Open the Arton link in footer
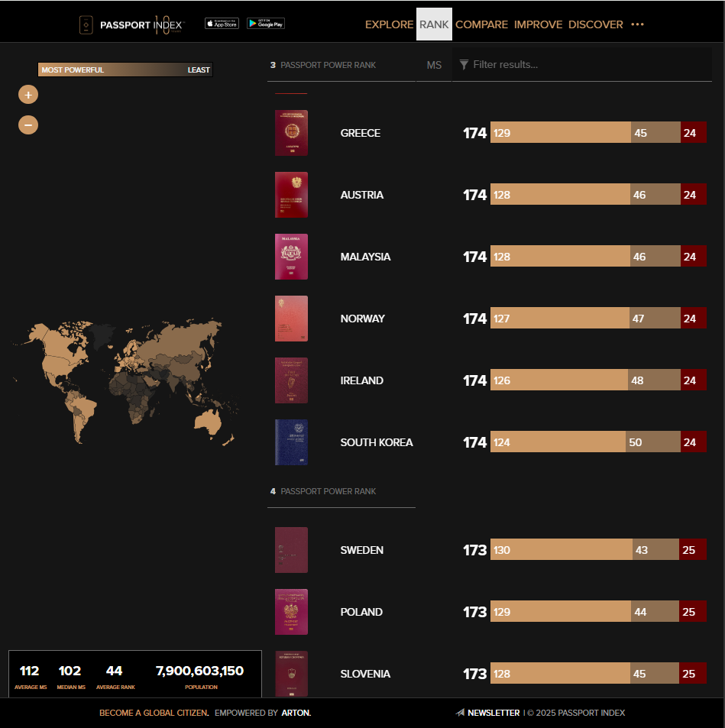This screenshot has height=728, width=725. pos(296,713)
